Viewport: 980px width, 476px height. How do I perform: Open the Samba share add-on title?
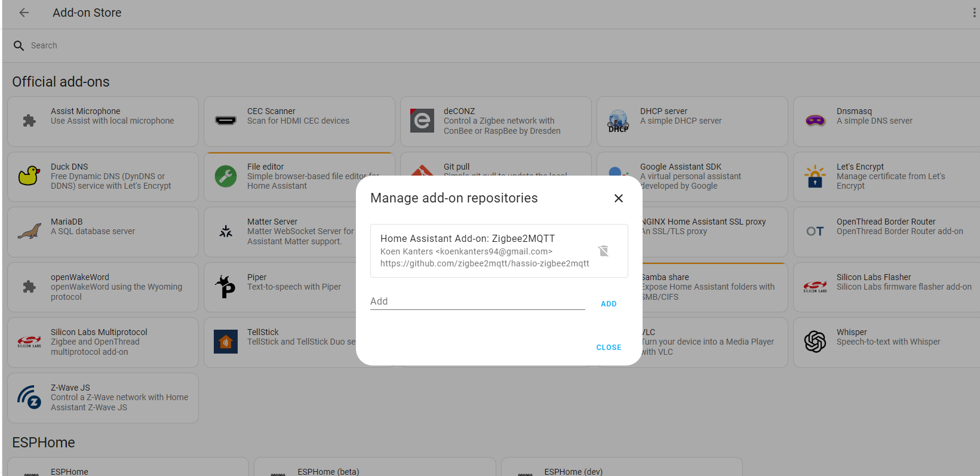coord(666,277)
